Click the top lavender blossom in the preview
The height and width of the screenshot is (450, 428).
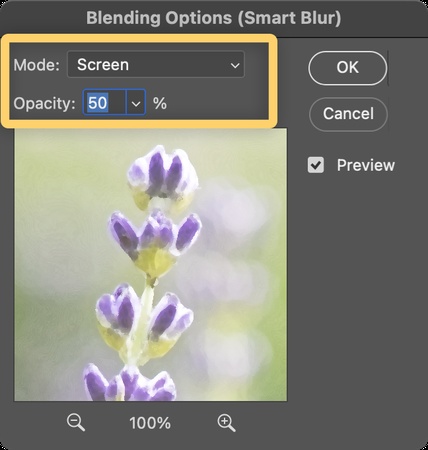(163, 177)
